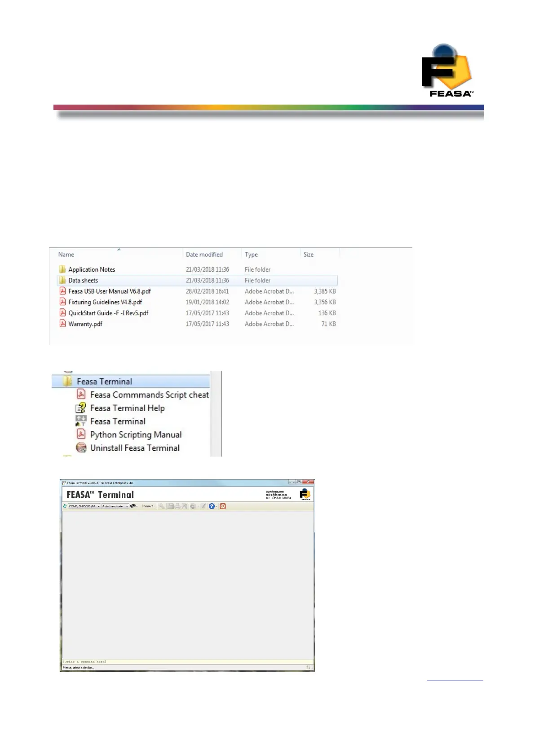Click the 28/02/2018 16:41 date cell
The image size is (535, 756).
(x=207, y=291)
